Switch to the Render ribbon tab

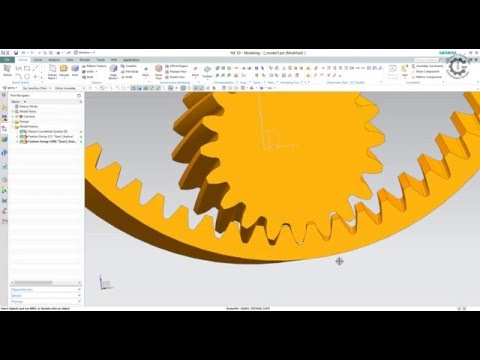pyautogui.click(x=85, y=60)
